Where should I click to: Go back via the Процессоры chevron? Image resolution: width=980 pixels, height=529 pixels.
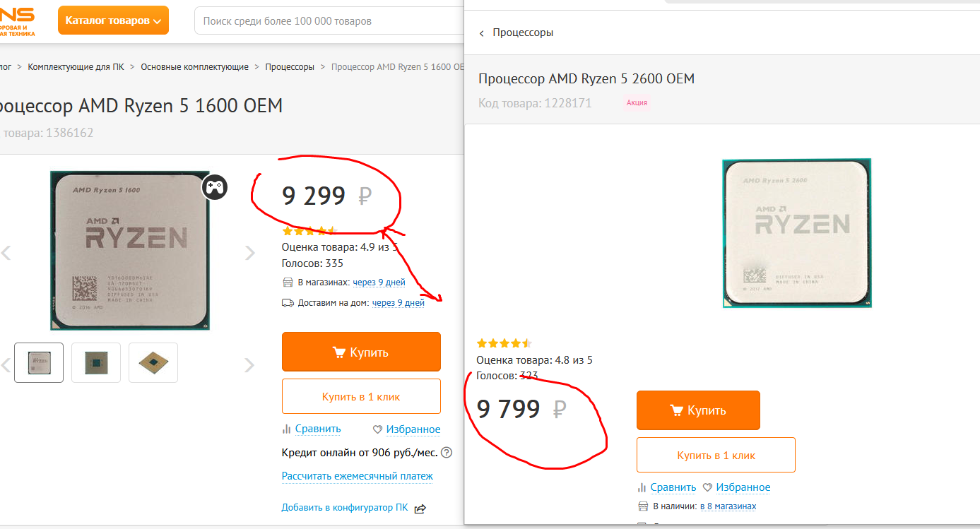click(x=482, y=33)
